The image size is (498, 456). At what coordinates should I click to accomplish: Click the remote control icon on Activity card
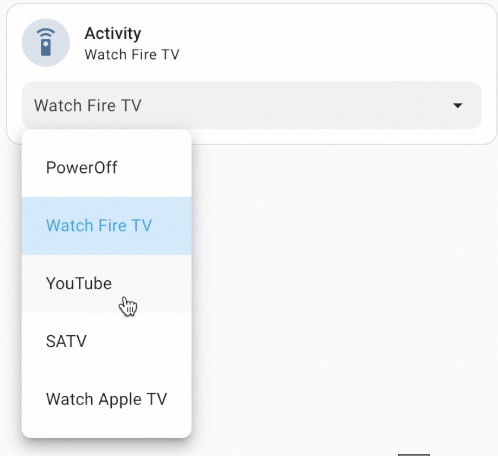coord(46,42)
